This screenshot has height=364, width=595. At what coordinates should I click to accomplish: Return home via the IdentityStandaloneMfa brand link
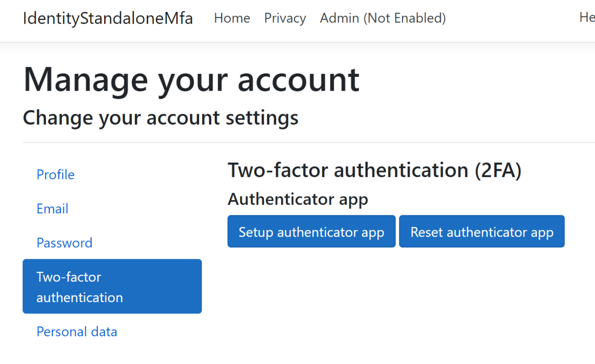pos(107,18)
